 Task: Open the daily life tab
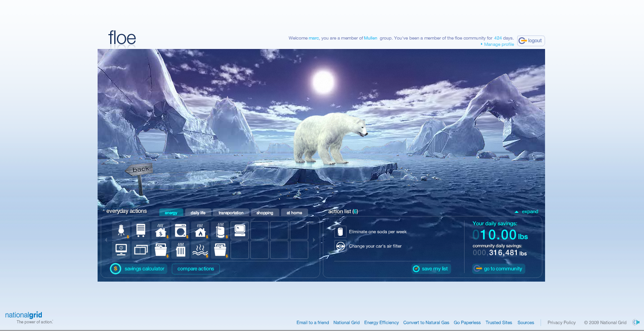pyautogui.click(x=198, y=212)
